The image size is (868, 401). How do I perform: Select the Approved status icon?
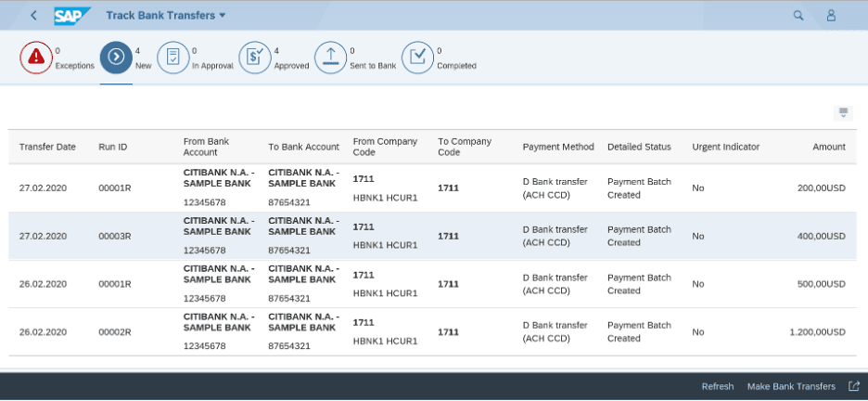[x=255, y=58]
